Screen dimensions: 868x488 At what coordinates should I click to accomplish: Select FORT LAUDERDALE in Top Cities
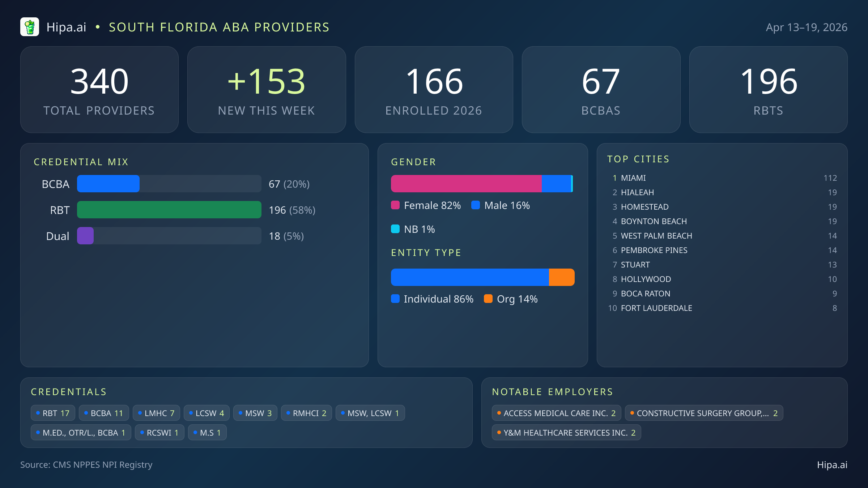656,308
